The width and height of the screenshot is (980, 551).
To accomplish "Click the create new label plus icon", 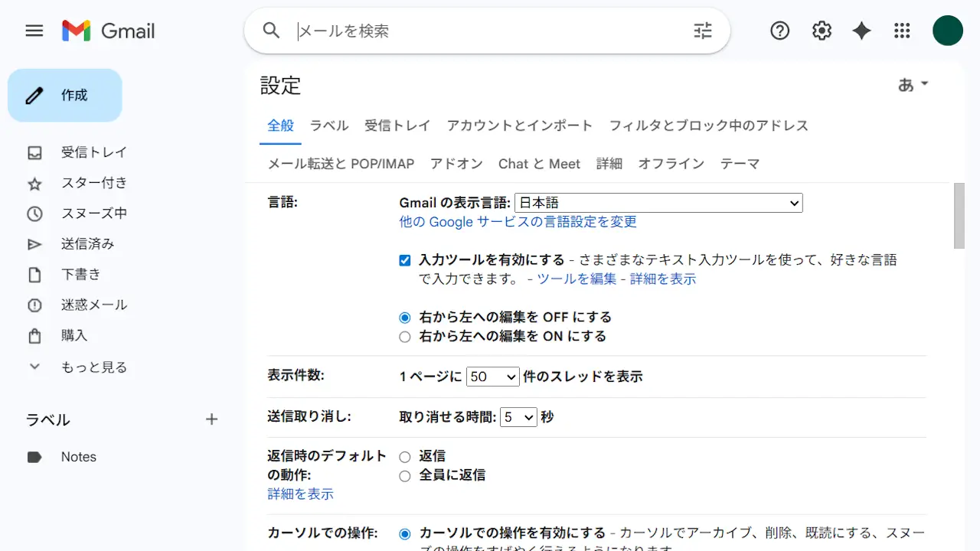I will pyautogui.click(x=212, y=419).
